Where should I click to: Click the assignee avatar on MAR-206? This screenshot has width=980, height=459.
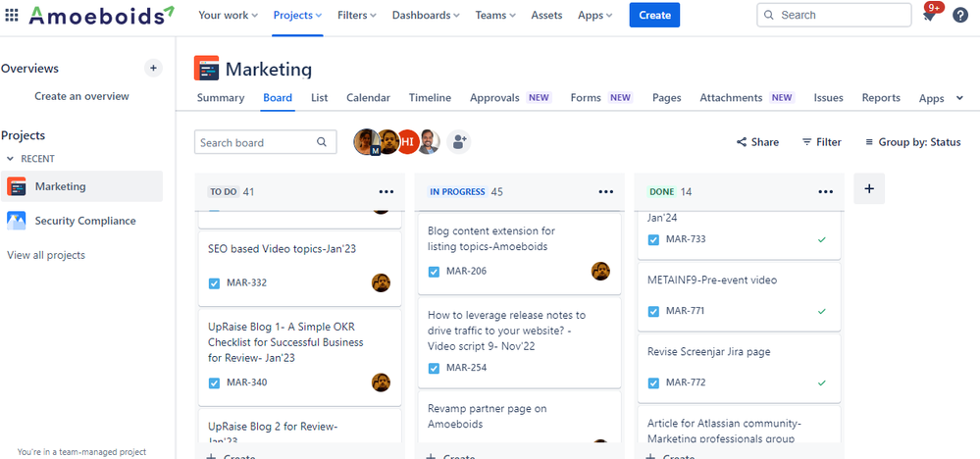click(600, 271)
